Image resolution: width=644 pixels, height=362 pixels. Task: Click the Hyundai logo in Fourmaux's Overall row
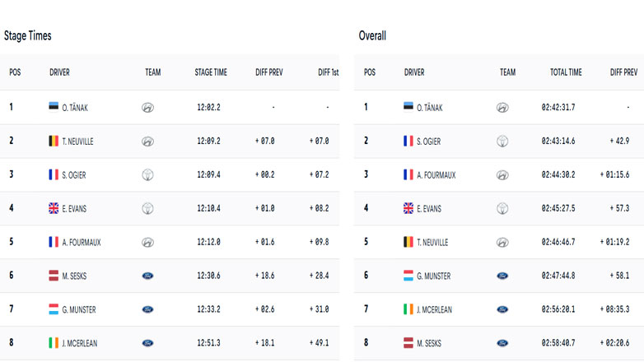(502, 174)
